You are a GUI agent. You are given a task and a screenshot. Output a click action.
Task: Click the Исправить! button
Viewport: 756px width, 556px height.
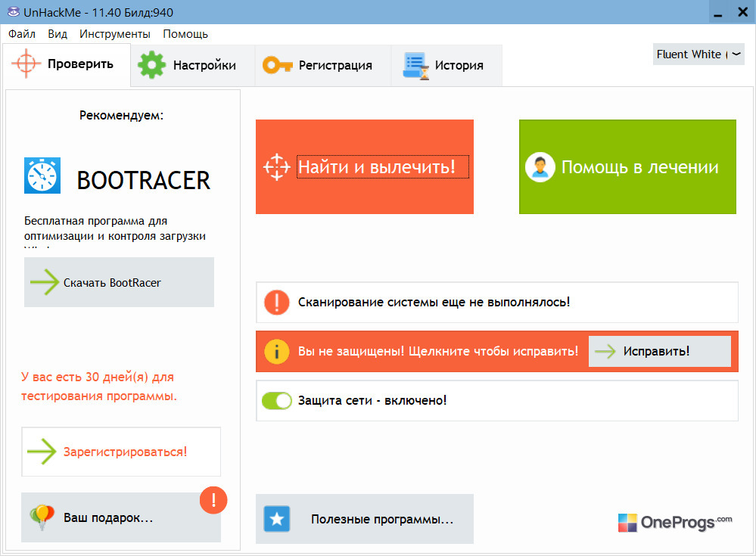click(660, 351)
